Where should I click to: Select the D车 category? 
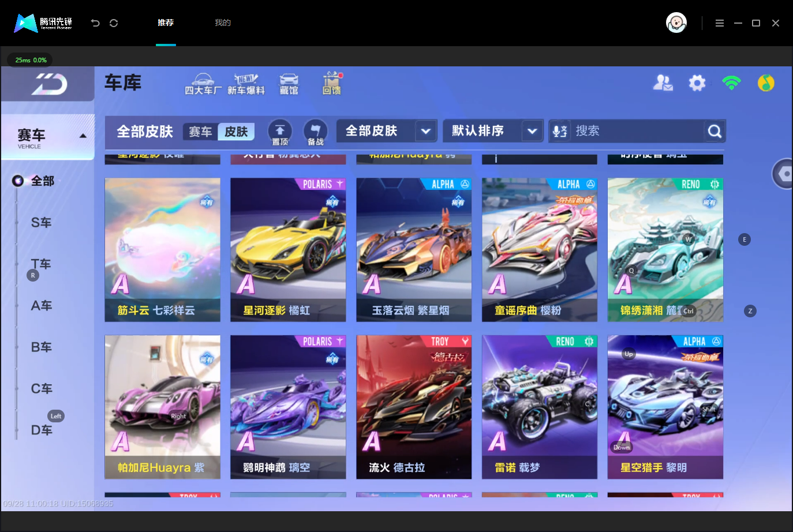click(42, 430)
